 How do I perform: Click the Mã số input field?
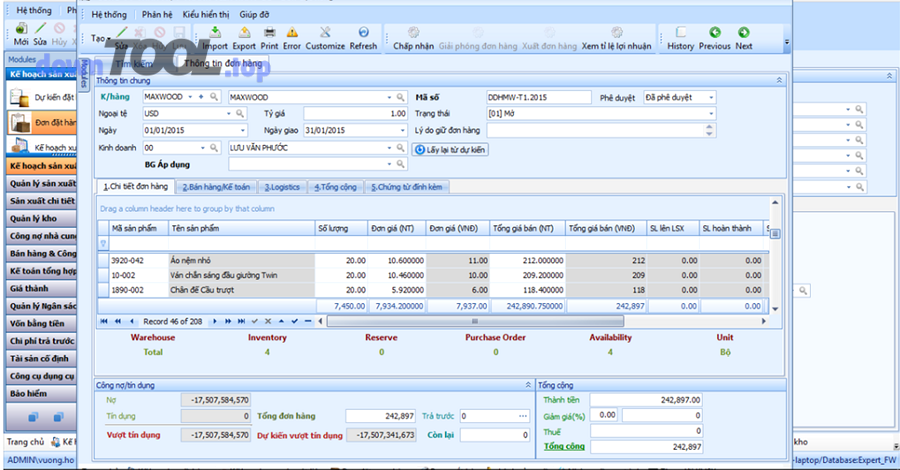pyautogui.click(x=537, y=98)
